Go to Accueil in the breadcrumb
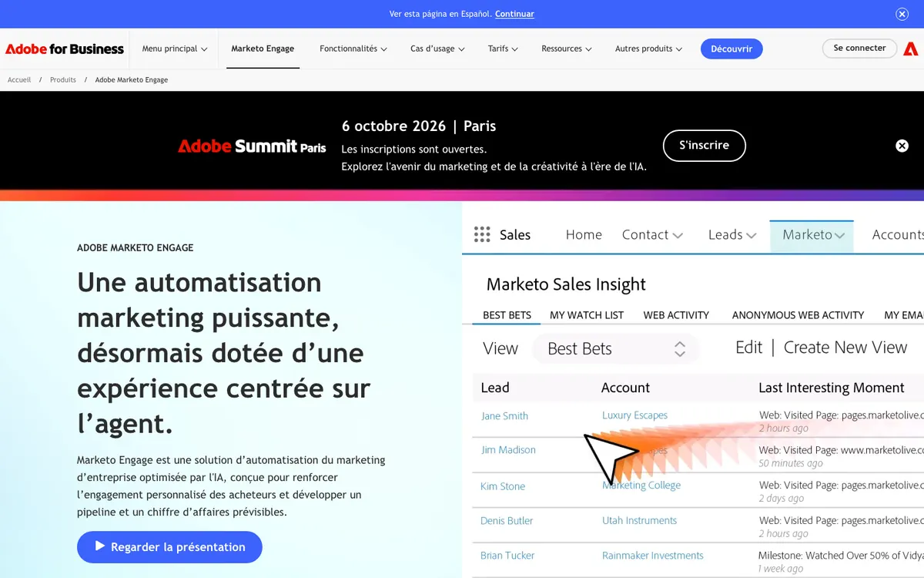 pyautogui.click(x=19, y=80)
